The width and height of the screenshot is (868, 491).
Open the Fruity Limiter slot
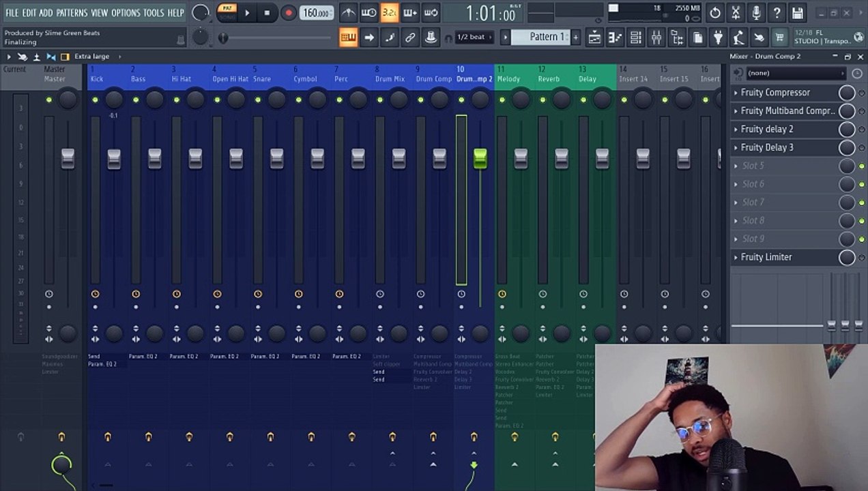click(784, 258)
